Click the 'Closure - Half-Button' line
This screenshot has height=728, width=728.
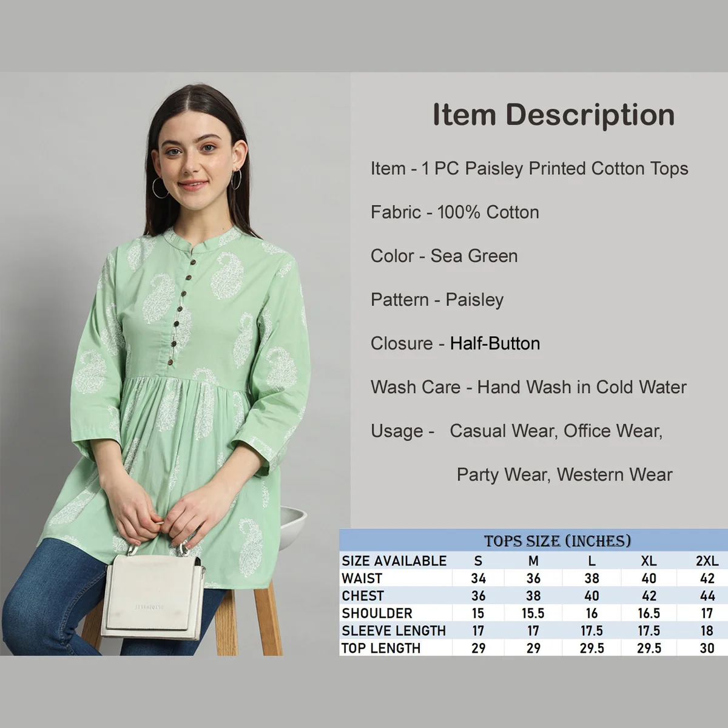(x=456, y=343)
